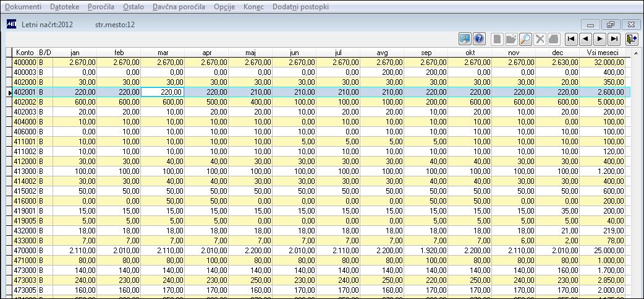The height and width of the screenshot is (299, 644).
Task: Click dec value 160,00 for 473000
Action: (558, 269)
